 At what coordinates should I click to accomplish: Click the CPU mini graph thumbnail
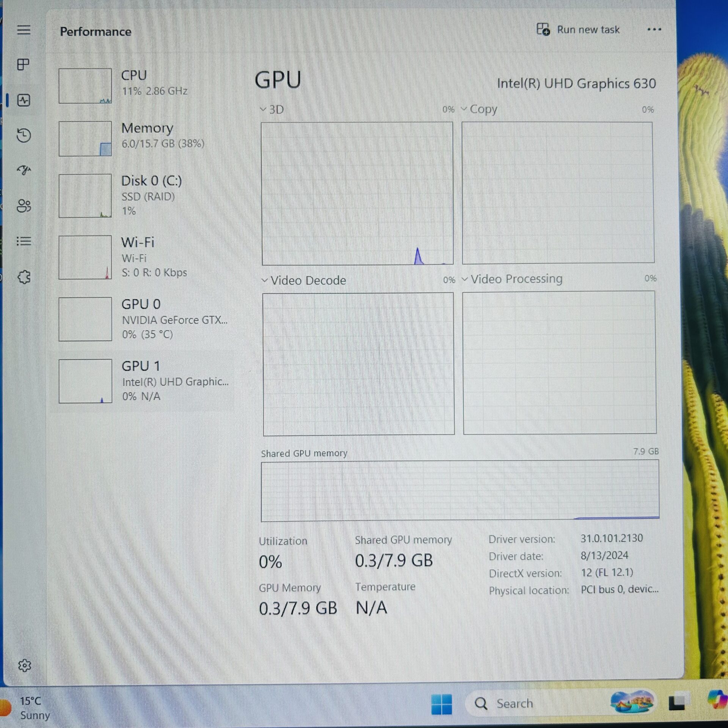(x=85, y=86)
